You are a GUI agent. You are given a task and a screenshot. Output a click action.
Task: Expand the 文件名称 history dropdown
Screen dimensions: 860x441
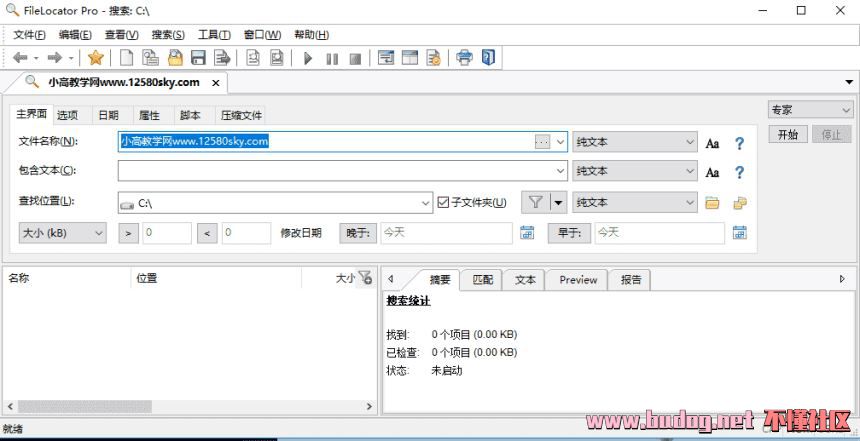(560, 142)
